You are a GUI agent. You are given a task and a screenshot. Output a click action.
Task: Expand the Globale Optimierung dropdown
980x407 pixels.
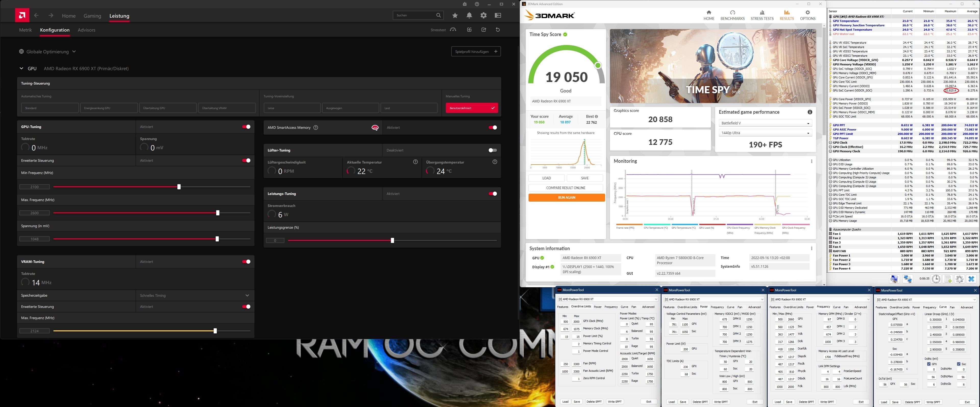(47, 51)
